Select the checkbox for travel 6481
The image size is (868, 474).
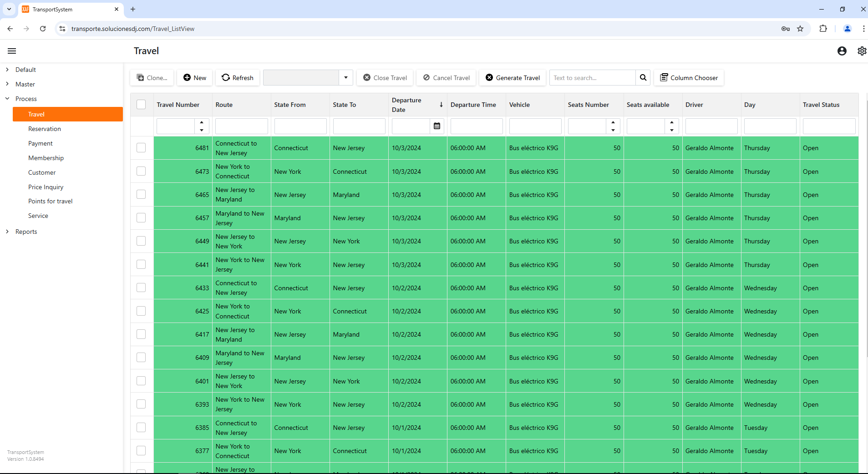(x=141, y=148)
